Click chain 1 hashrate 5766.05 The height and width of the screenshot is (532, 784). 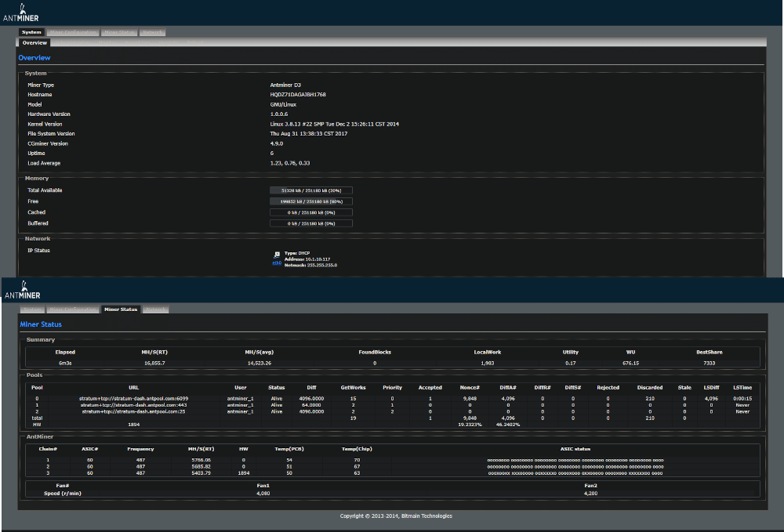click(x=201, y=460)
